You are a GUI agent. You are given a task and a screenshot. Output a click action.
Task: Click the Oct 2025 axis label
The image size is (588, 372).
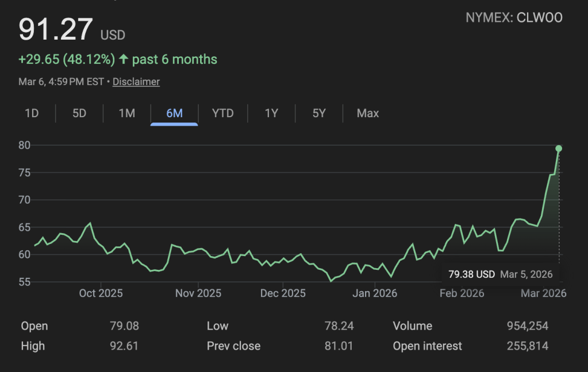pos(101,293)
